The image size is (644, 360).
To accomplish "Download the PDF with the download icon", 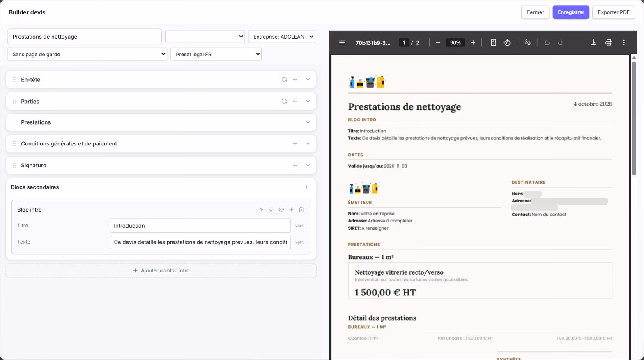I will [x=593, y=42].
